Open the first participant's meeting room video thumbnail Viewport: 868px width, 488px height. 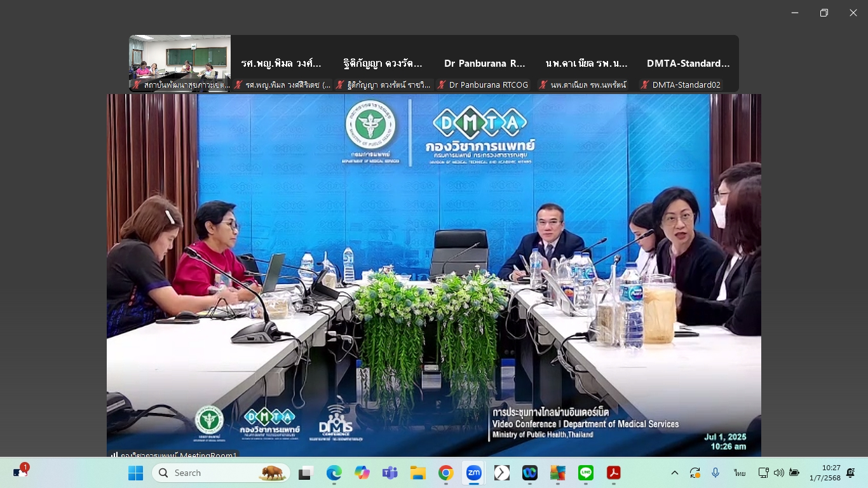click(180, 63)
